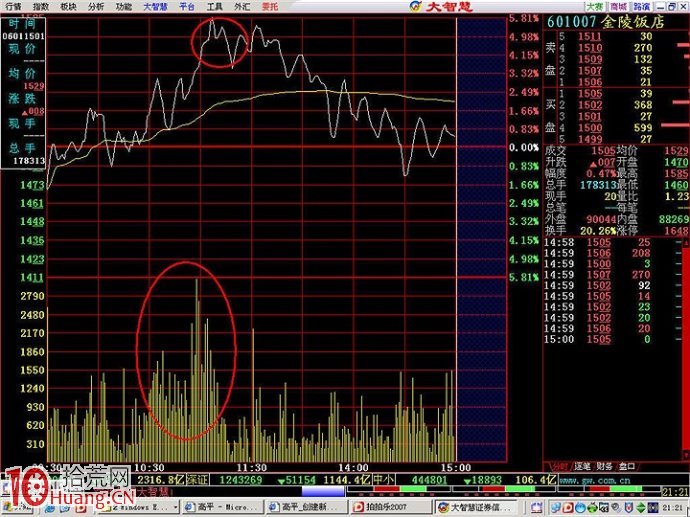Select the 14:58 trade row
This screenshot has width=690, height=517.
tap(613, 242)
